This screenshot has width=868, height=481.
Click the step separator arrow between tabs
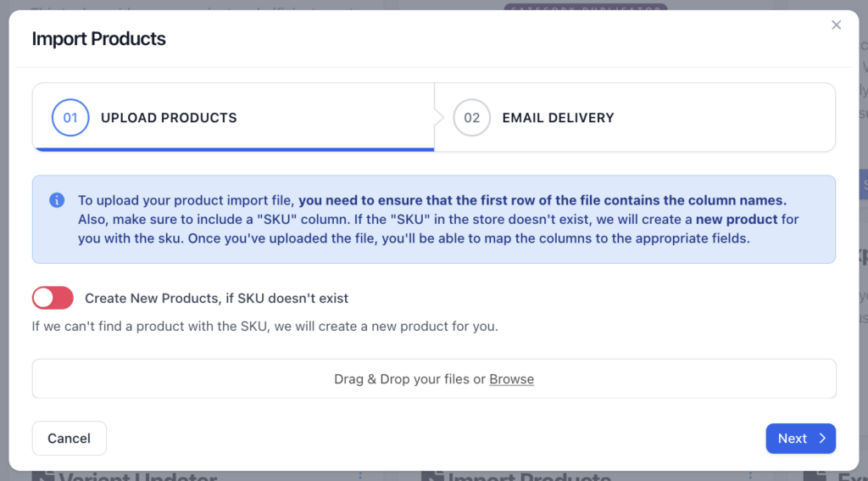439,117
